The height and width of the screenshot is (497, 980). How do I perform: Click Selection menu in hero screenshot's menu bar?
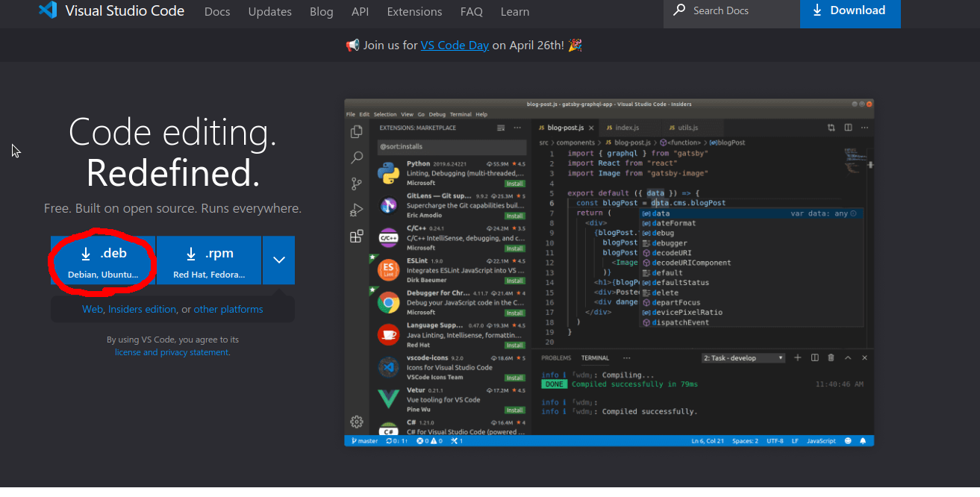click(x=385, y=114)
